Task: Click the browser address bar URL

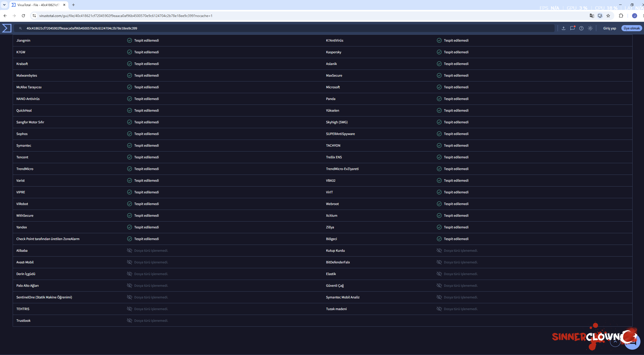Action: (x=126, y=16)
